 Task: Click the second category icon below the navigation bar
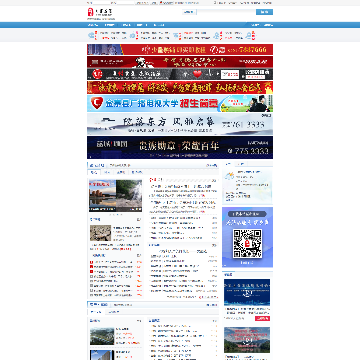point(133,35)
